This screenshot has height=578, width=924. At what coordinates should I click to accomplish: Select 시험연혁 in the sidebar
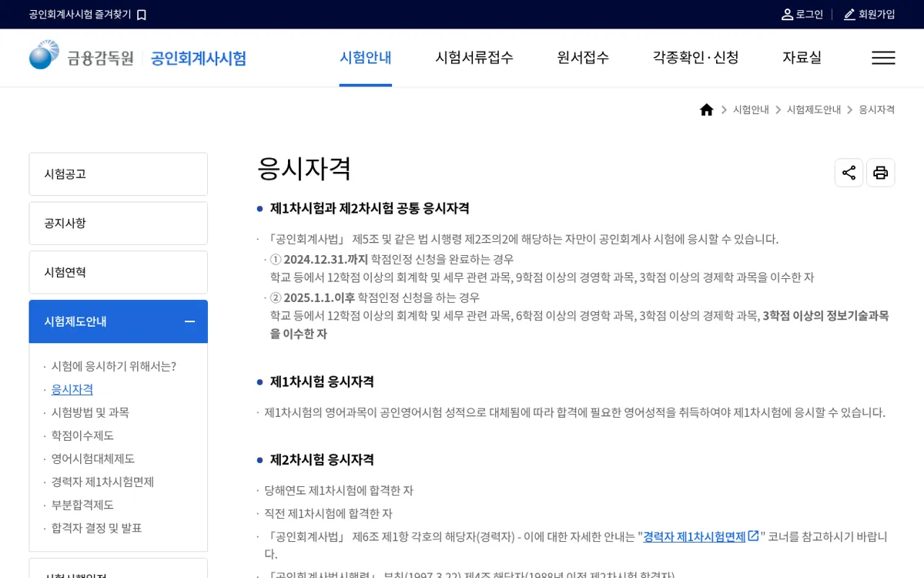click(x=119, y=272)
